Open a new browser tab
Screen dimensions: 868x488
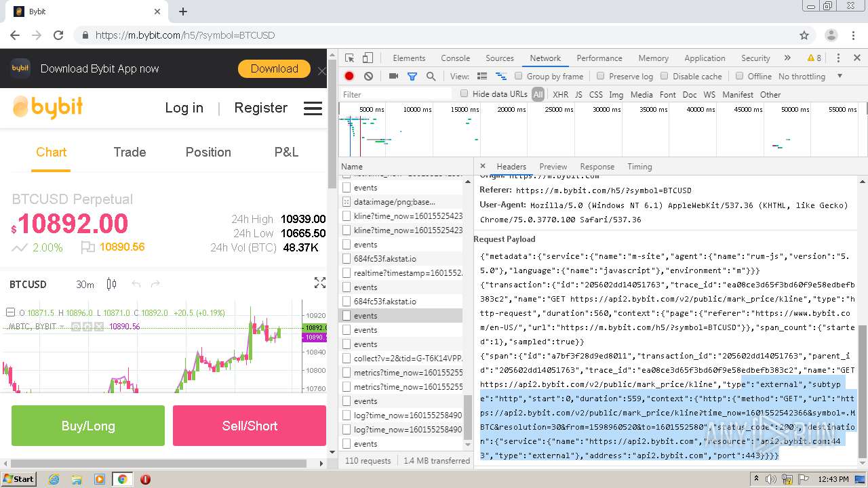point(183,12)
